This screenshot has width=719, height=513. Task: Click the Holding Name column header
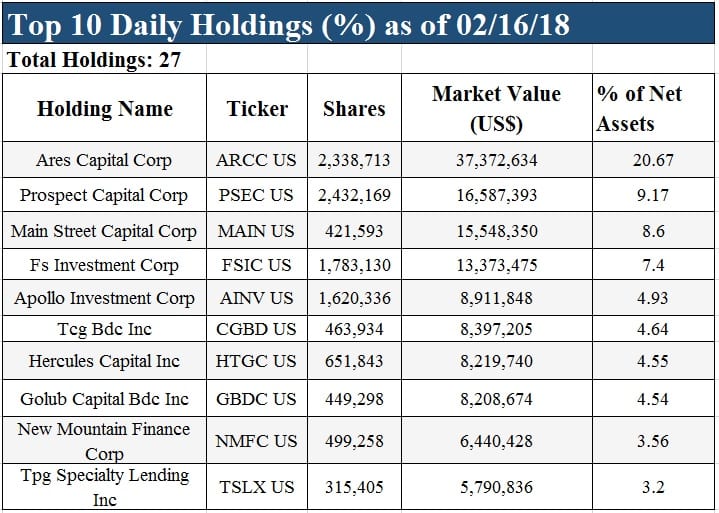(x=105, y=108)
